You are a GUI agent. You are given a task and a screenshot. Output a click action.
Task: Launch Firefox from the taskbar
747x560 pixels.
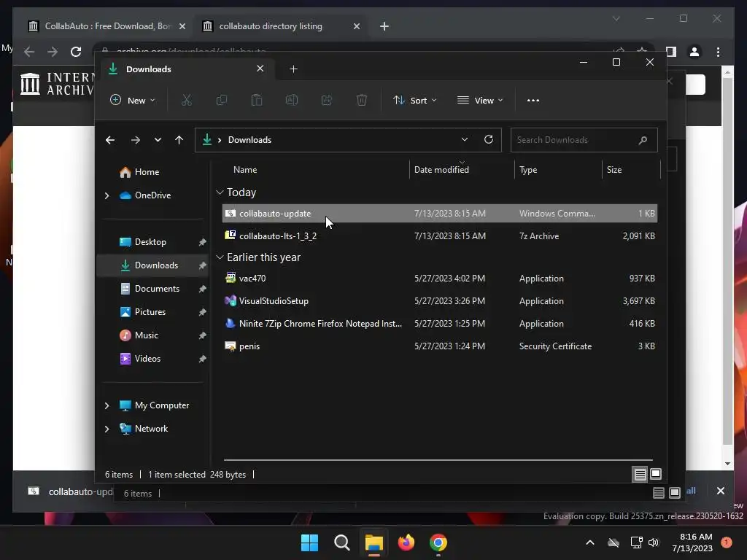pos(406,542)
